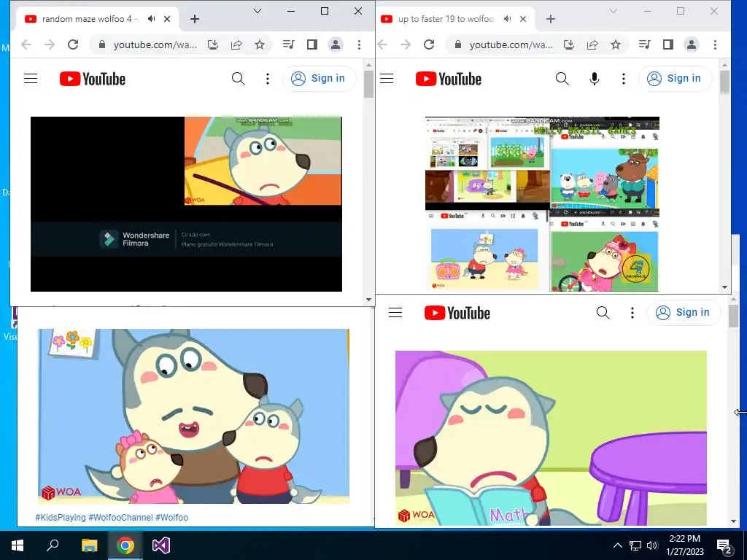Start voice search with the microphone icon
The width and height of the screenshot is (747, 560).
(x=594, y=79)
